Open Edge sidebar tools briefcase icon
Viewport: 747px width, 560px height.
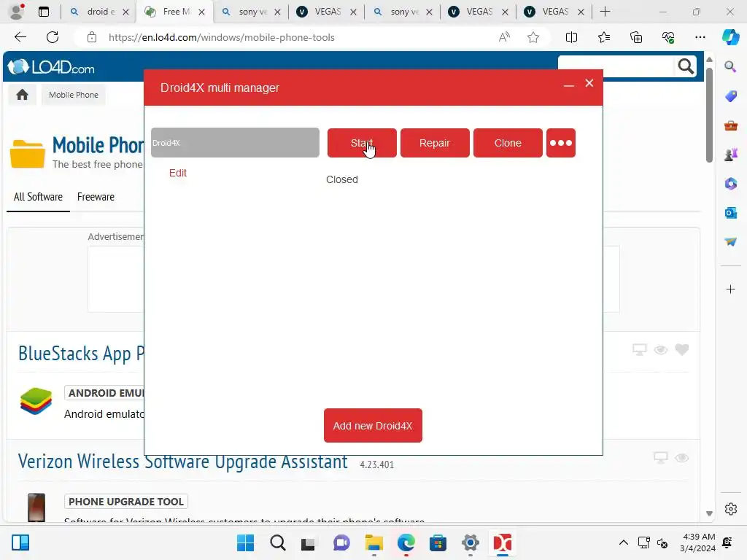(x=730, y=125)
